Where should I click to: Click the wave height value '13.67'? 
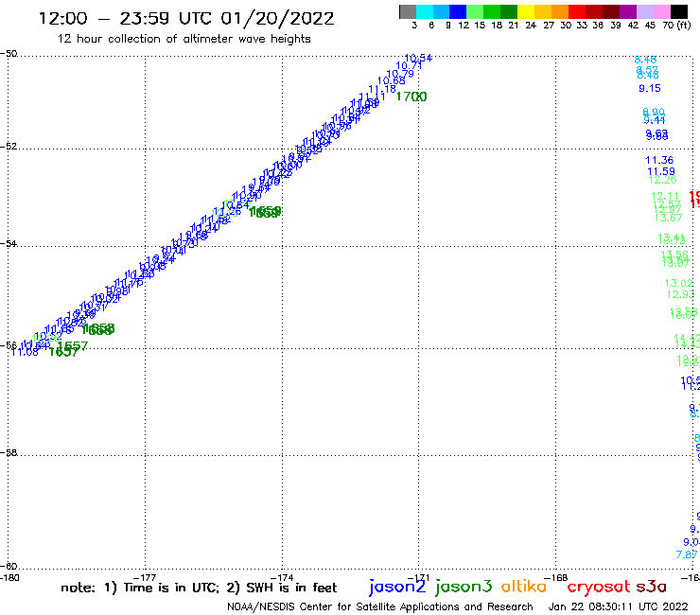click(x=668, y=218)
